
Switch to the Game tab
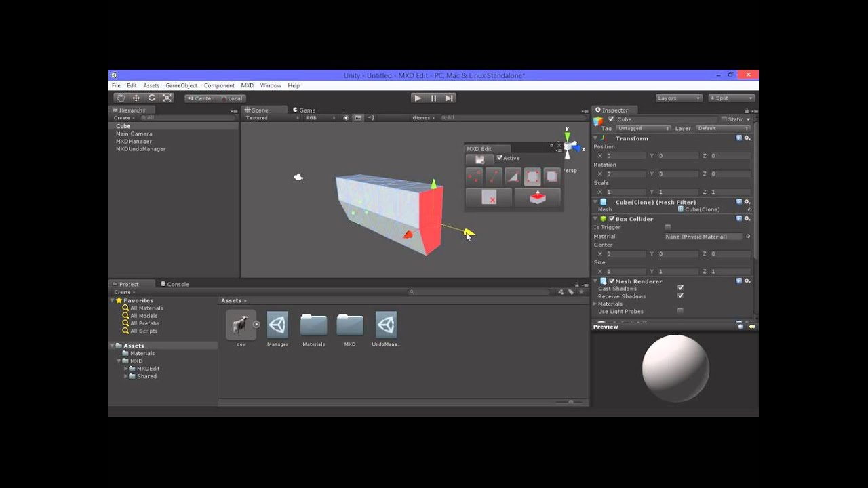pos(304,110)
